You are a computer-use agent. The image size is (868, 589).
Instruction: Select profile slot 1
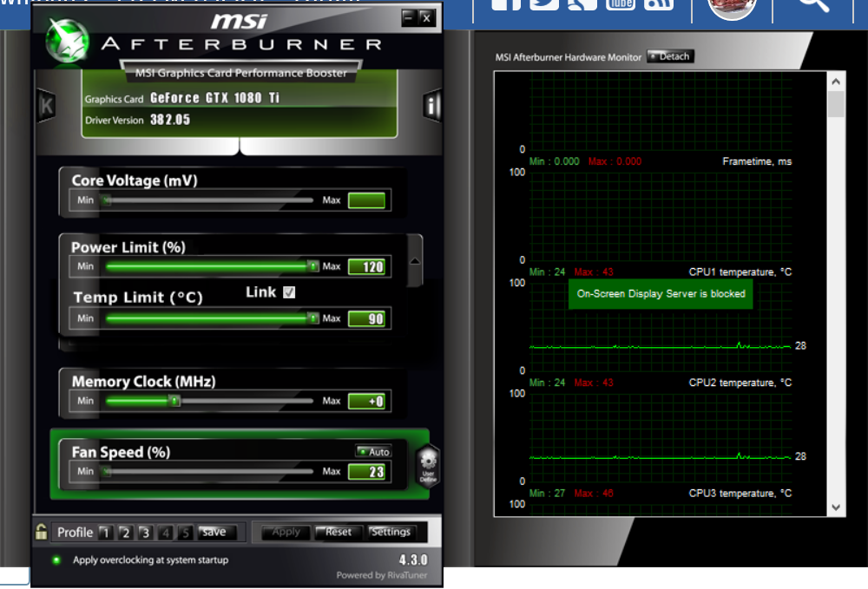[x=105, y=532]
